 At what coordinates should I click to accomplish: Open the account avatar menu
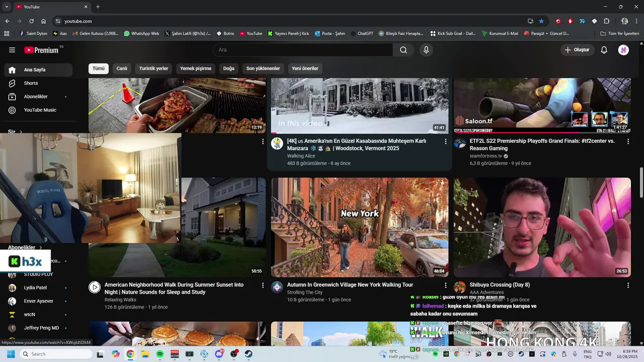pyautogui.click(x=623, y=50)
